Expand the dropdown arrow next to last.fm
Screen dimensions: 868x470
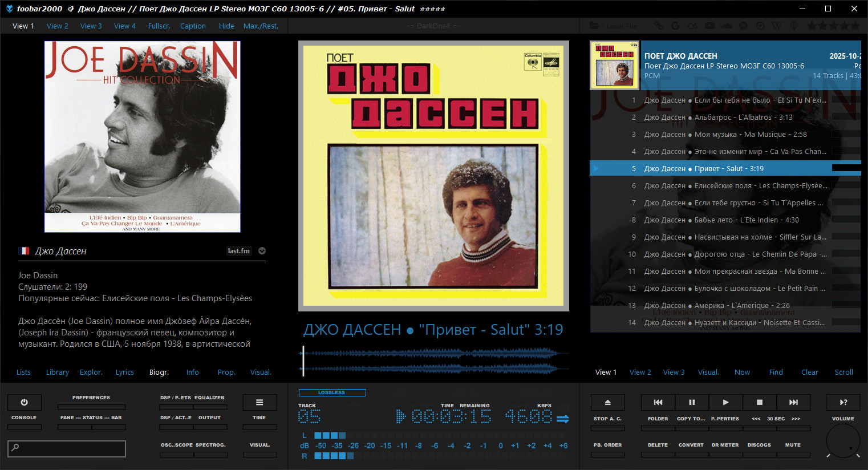pos(262,251)
